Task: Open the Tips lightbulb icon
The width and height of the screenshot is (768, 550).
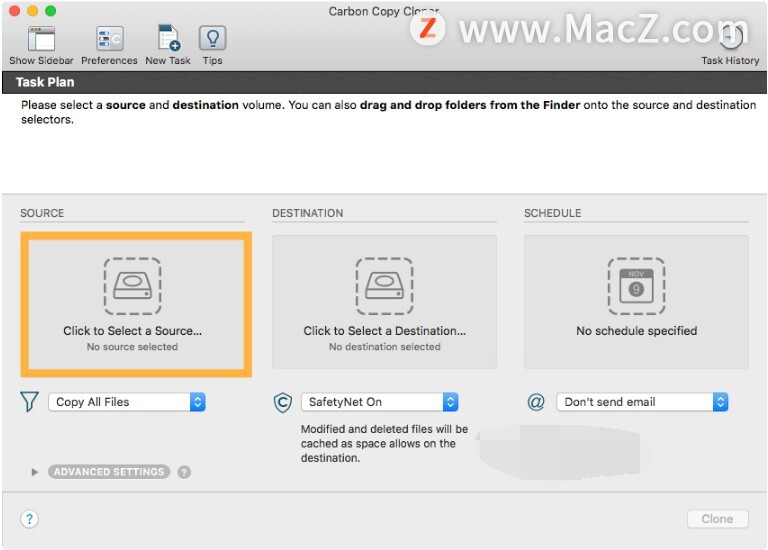Action: click(x=212, y=38)
